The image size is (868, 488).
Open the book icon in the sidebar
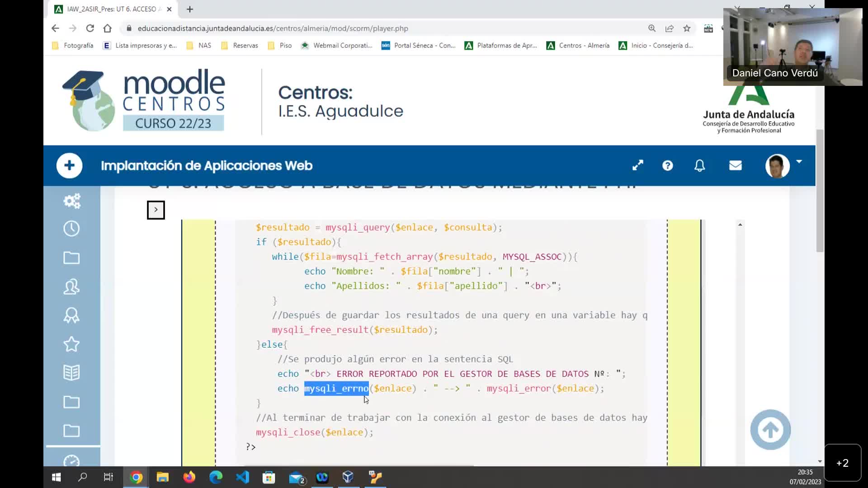pos(71,373)
